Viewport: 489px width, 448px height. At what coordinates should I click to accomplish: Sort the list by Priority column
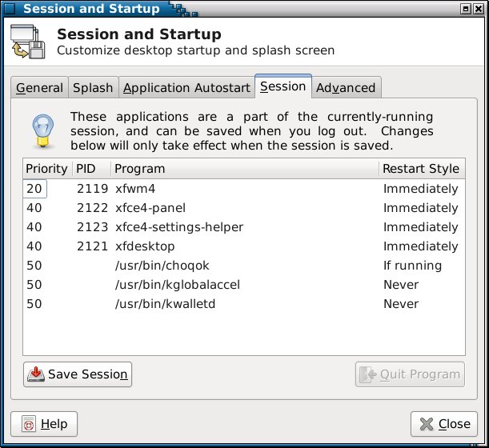click(x=46, y=169)
